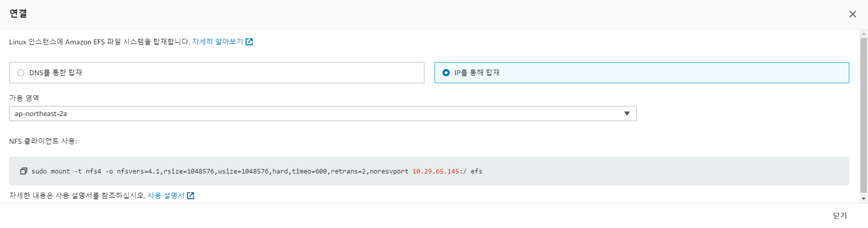This screenshot has height=228, width=868.
Task: Copy the sudo mount command with the copy icon
Action: [x=23, y=171]
